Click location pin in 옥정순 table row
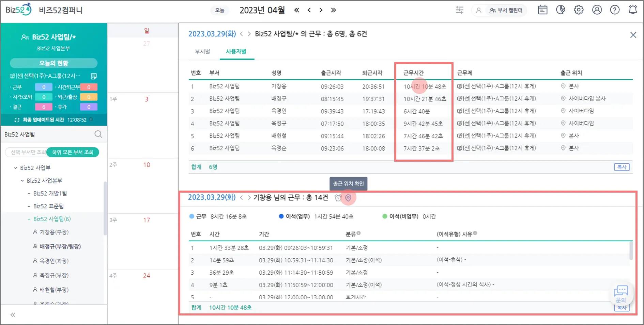The height and width of the screenshot is (325, 644). click(x=563, y=148)
